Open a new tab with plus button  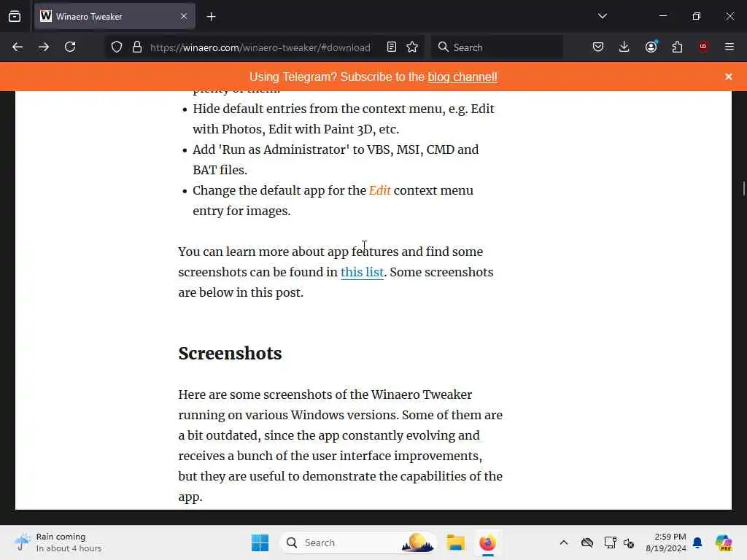[211, 17]
